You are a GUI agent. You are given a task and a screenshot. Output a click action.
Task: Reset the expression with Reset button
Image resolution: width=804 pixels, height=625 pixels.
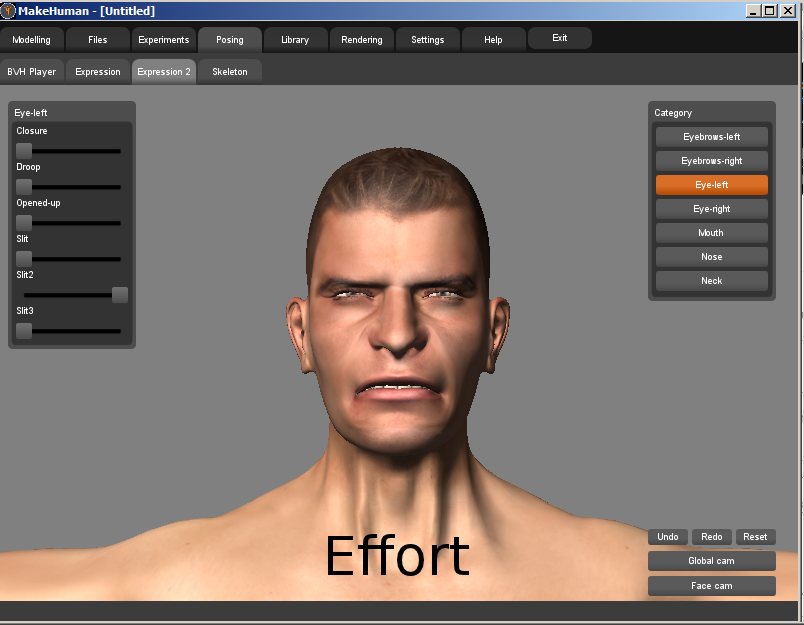coord(755,537)
